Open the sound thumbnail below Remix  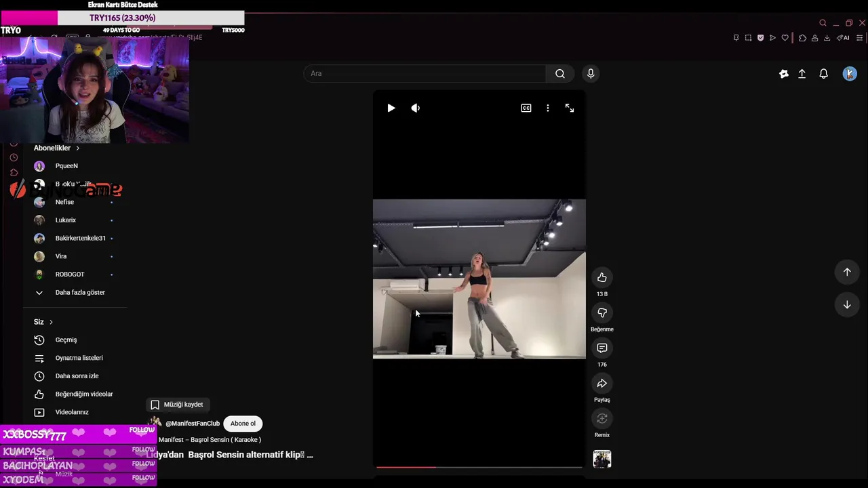tap(602, 459)
